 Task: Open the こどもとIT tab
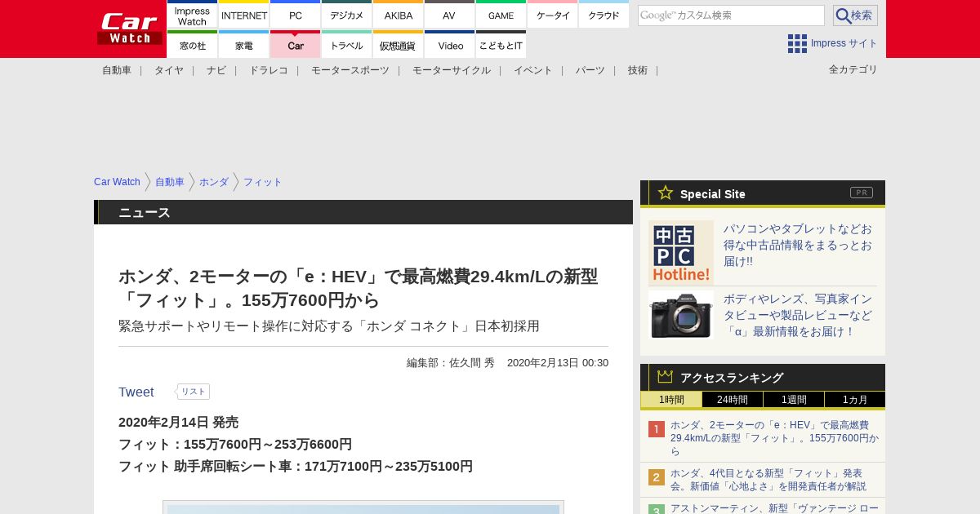(x=501, y=45)
